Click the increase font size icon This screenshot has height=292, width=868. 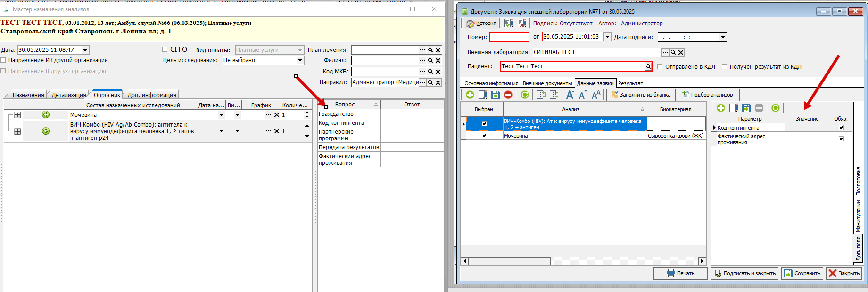pos(570,95)
